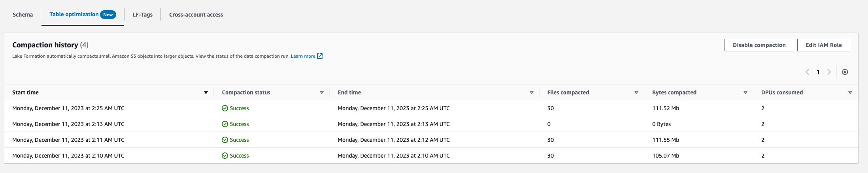Sort by DPUs consumed column arrow
868x173 pixels.
850,92
